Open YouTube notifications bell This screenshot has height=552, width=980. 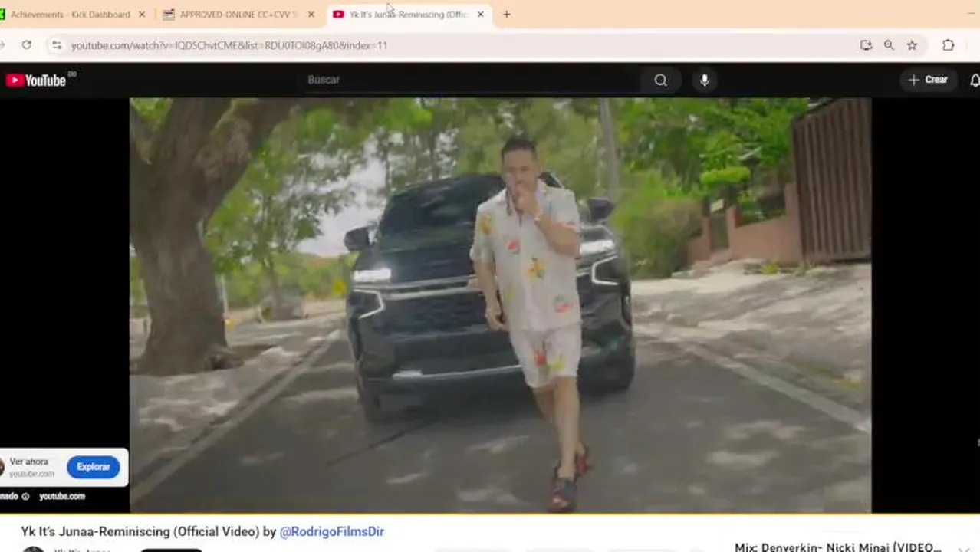[x=975, y=80]
